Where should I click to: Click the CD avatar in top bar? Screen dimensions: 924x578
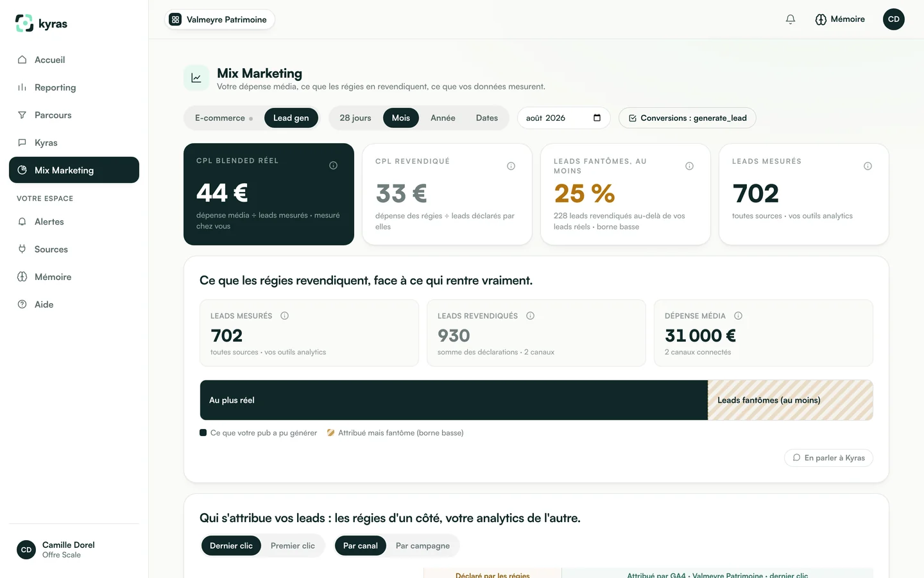click(894, 19)
